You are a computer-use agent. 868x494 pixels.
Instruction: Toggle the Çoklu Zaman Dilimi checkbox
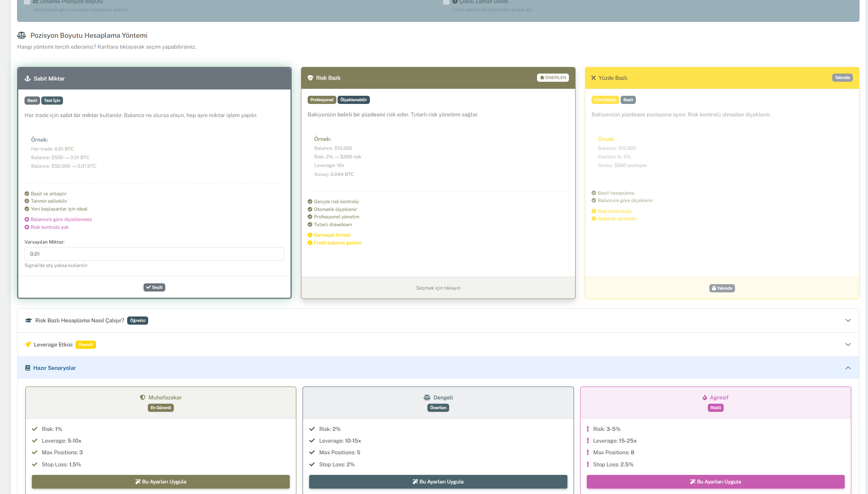[x=446, y=2]
